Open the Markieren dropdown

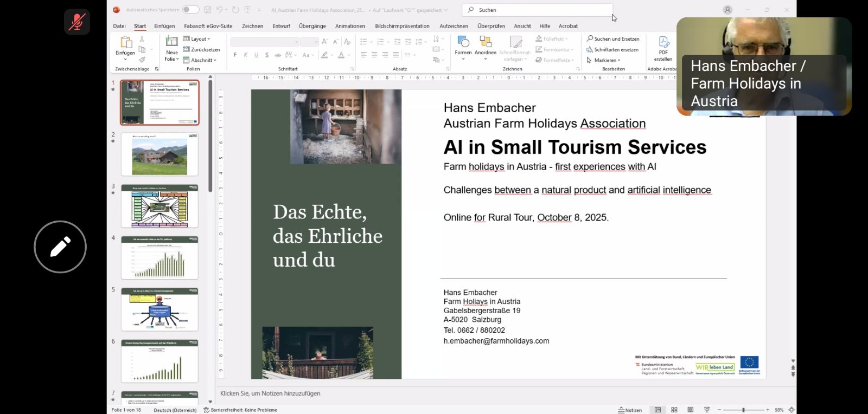click(605, 60)
